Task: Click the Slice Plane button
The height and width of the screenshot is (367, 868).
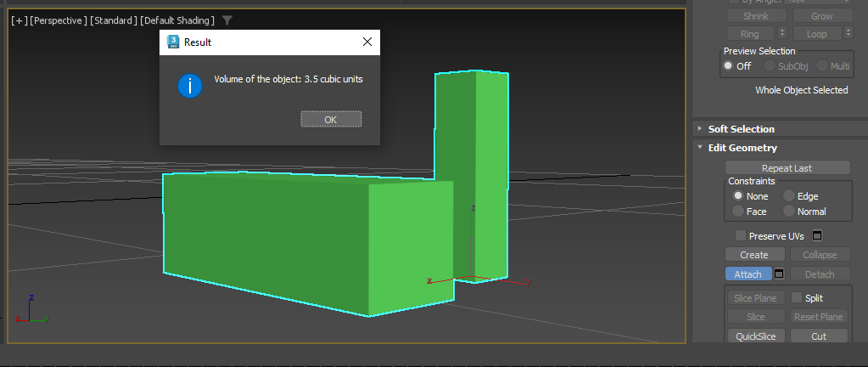Action: [x=755, y=297]
